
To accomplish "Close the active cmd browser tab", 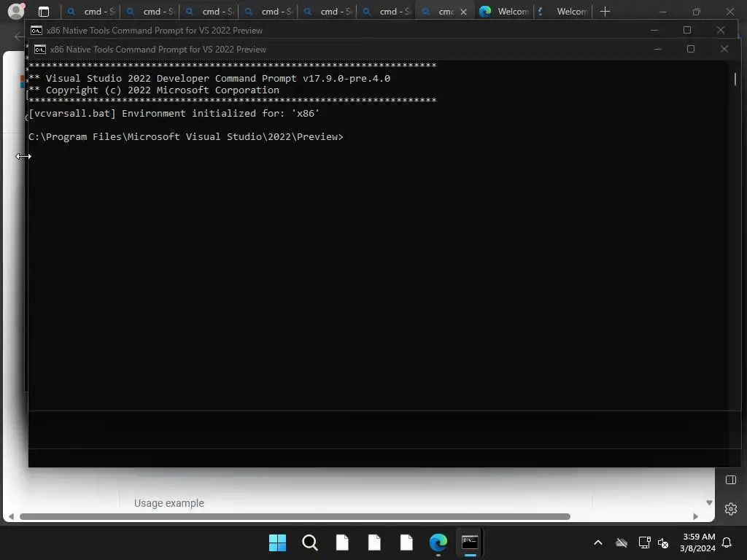I will [x=463, y=12].
